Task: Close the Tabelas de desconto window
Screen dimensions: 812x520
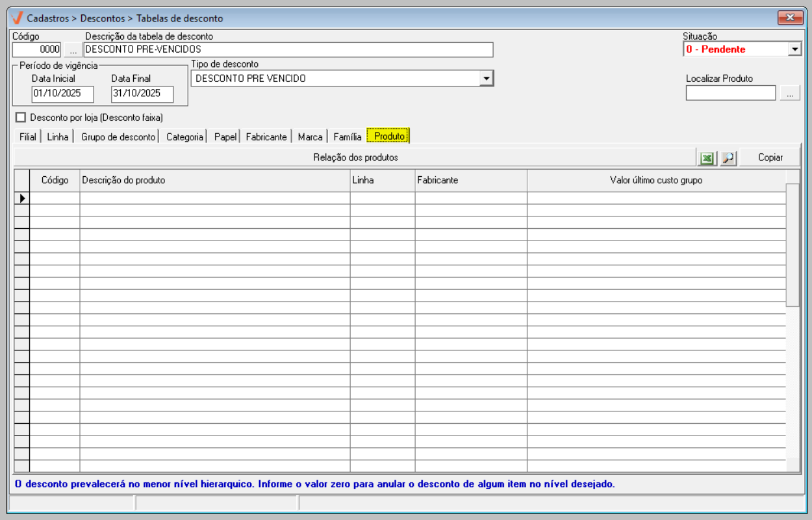Action: click(790, 18)
